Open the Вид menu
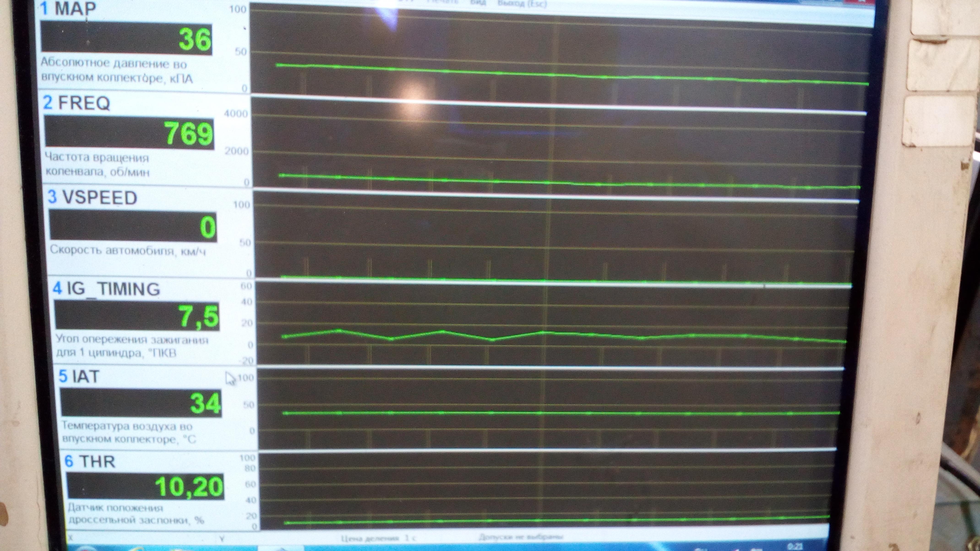 tap(478, 2)
